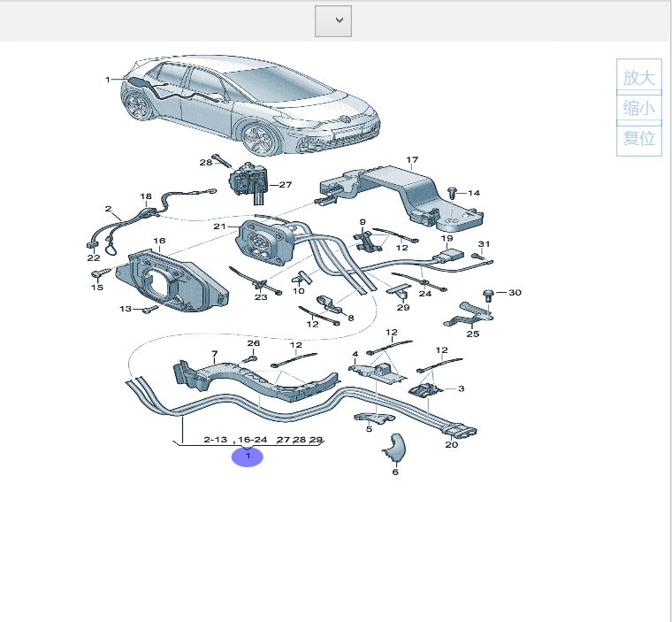Click the charging socket part labeled 21
The image size is (672, 622).
click(x=264, y=240)
